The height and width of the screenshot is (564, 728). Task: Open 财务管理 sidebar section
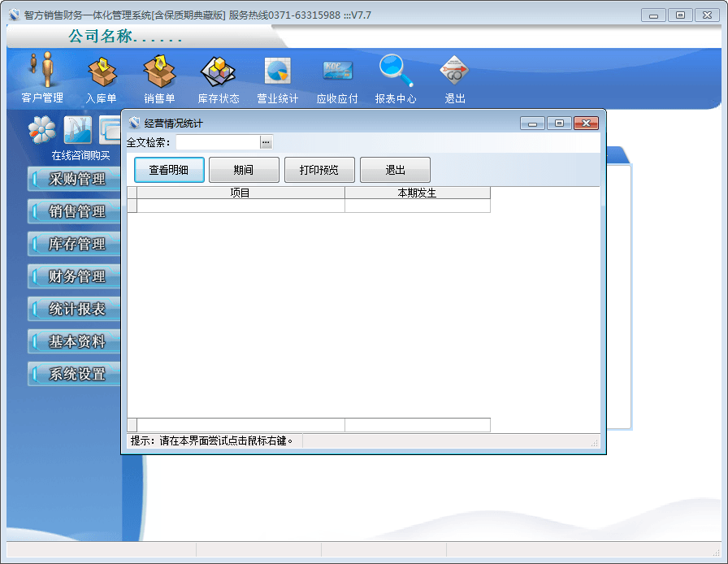[73, 277]
